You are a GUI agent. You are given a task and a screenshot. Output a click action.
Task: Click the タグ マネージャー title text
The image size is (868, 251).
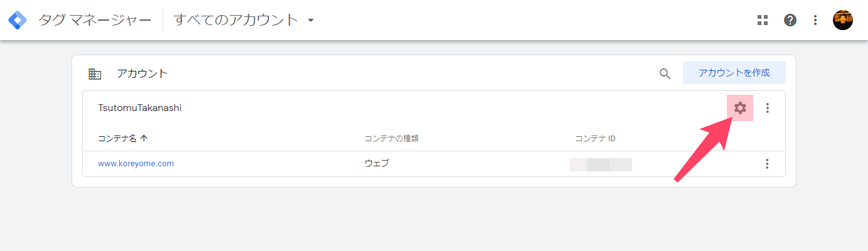[x=95, y=20]
